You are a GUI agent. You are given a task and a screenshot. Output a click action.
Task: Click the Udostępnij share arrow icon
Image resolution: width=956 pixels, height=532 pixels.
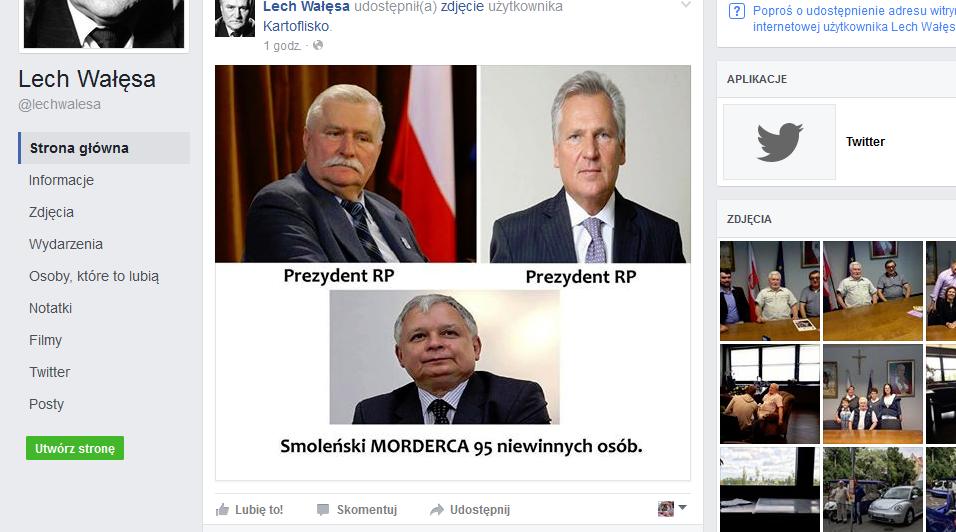tap(437, 509)
